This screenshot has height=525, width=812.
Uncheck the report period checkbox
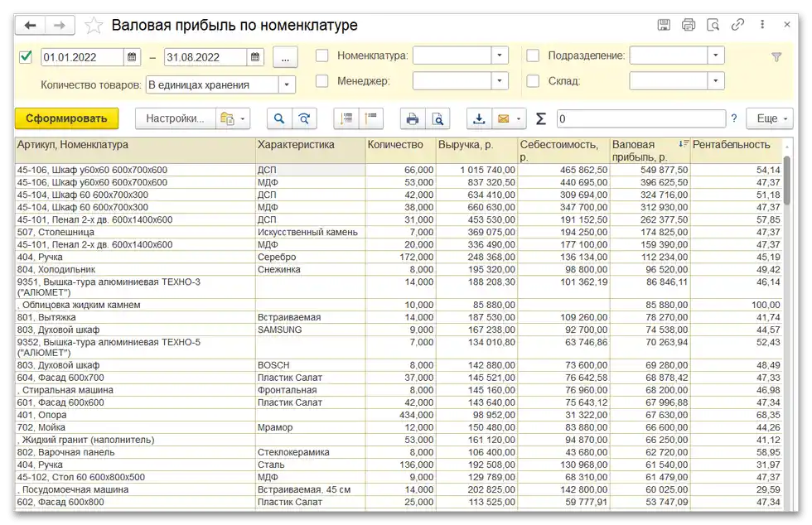coord(23,56)
